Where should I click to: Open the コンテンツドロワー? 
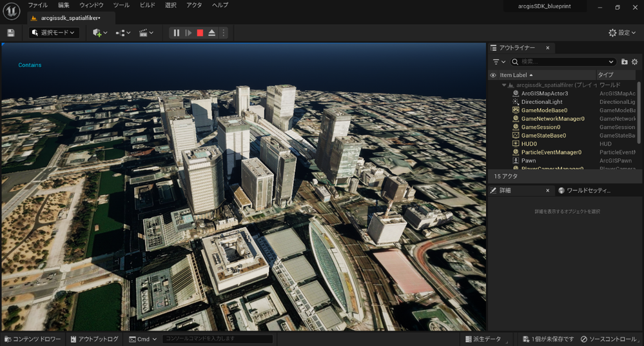[33, 339]
